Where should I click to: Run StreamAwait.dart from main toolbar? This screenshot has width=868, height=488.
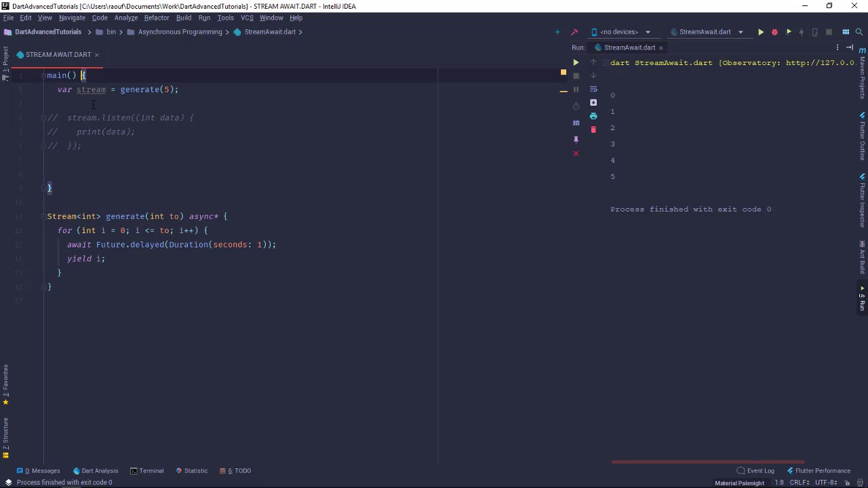761,32
